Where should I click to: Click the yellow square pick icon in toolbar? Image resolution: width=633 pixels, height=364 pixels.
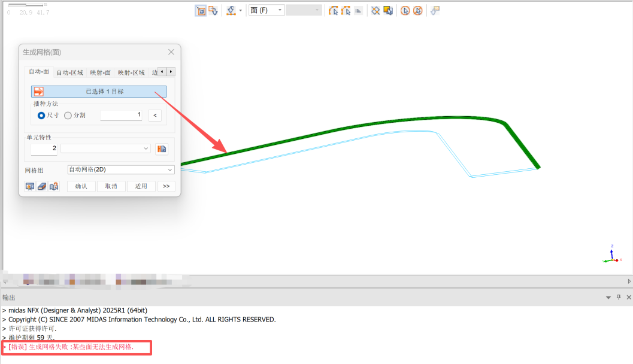388,11
